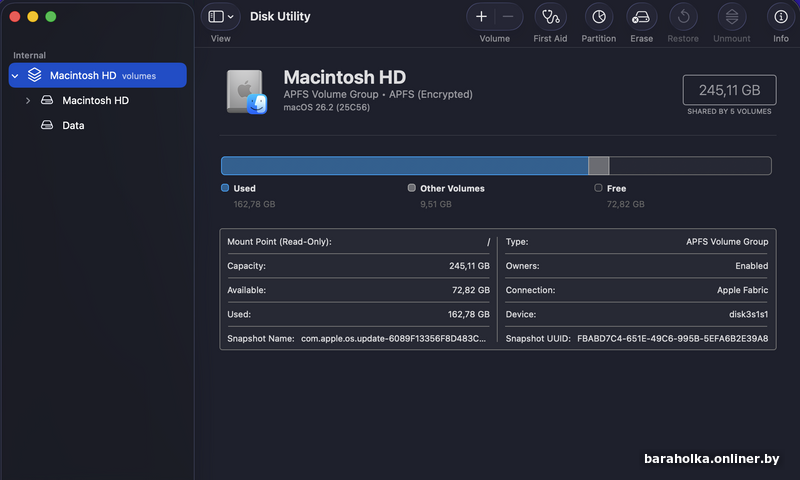
Task: Open the View sidebar dropdown
Action: tap(221, 17)
